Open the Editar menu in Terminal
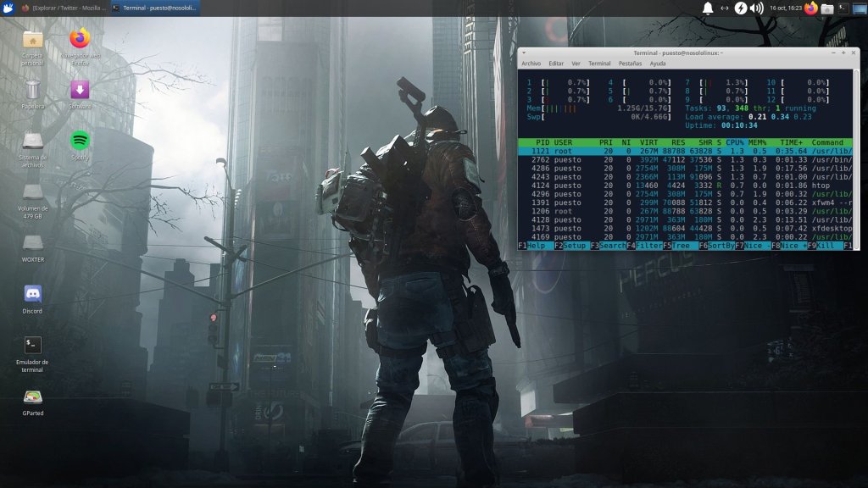 click(x=556, y=64)
